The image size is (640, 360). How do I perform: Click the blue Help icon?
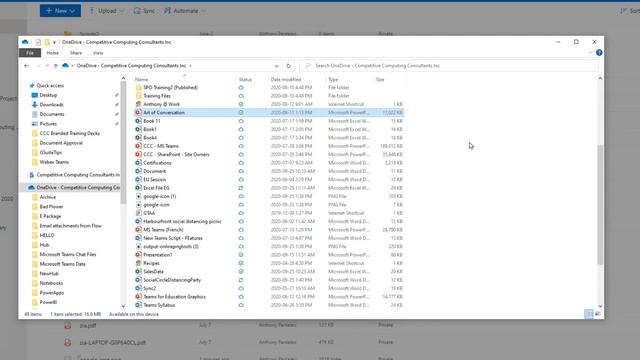(x=599, y=53)
